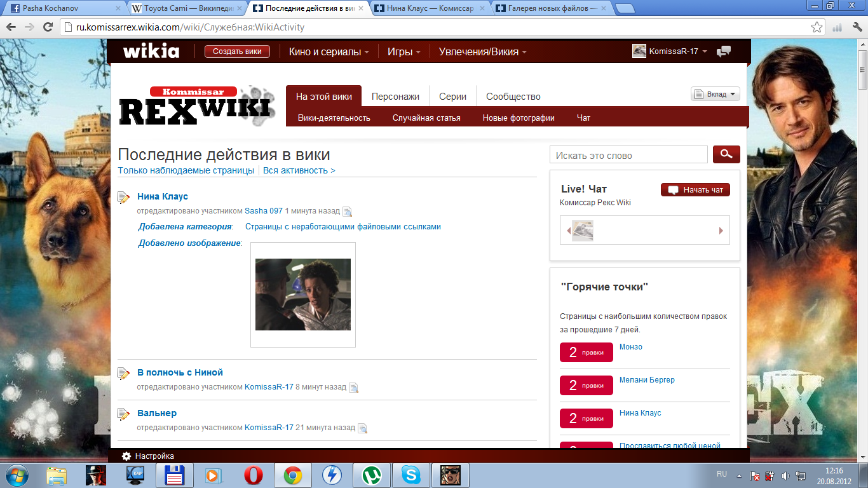The width and height of the screenshot is (868, 488).
Task: Open notifications speech bubble icon in Wikia bar
Action: pyautogui.click(x=723, y=51)
